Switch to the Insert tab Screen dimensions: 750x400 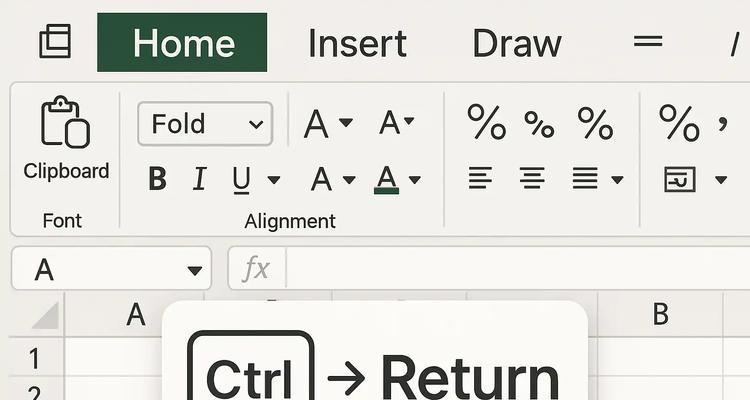357,44
